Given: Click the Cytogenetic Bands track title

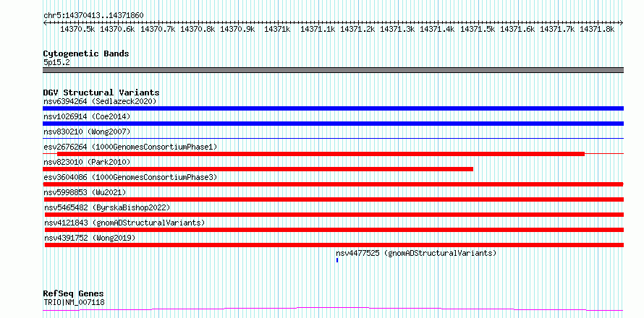Looking at the screenshot, I should pyautogui.click(x=86, y=53).
